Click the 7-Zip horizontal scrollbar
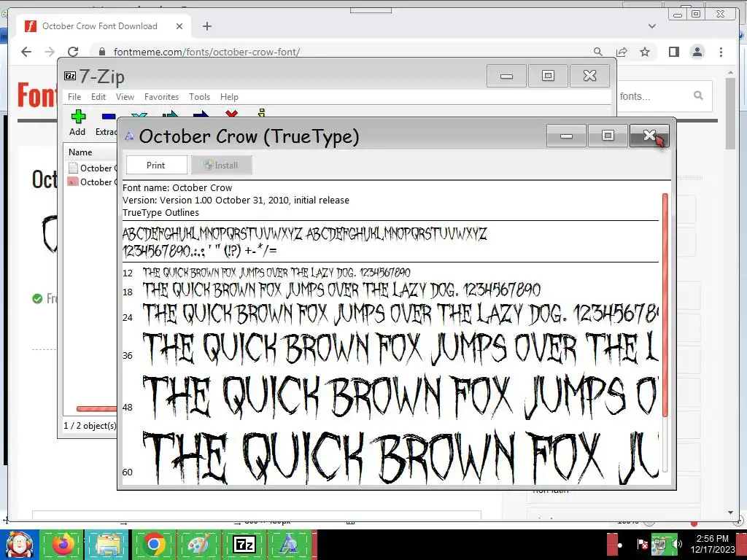The image size is (747, 560). 97,408
